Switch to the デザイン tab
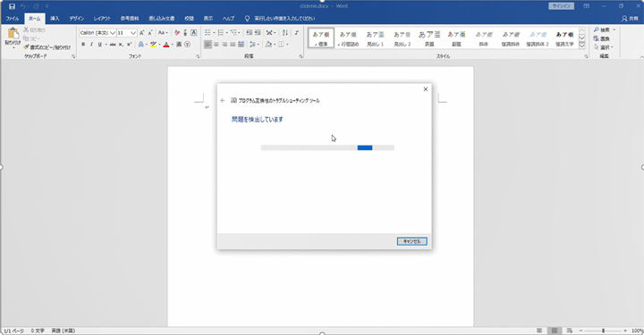 point(76,19)
